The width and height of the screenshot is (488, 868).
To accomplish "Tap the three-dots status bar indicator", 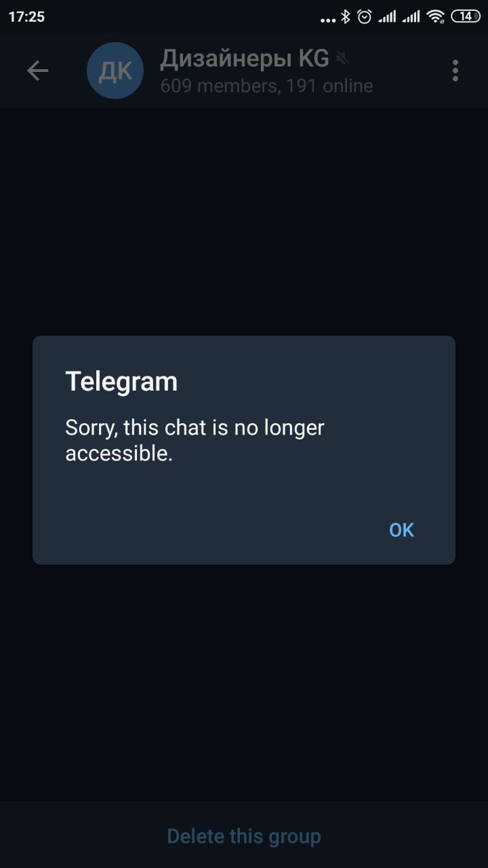I will [328, 20].
